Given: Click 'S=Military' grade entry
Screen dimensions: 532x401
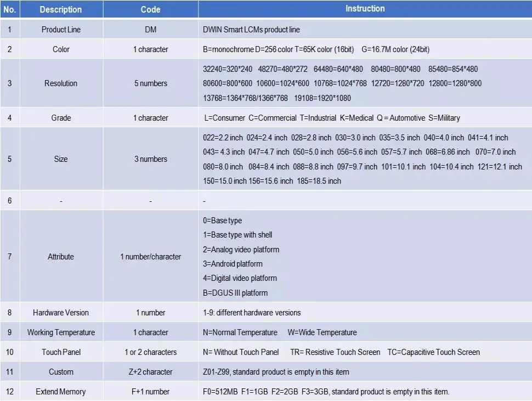Looking at the screenshot, I should 444,118.
